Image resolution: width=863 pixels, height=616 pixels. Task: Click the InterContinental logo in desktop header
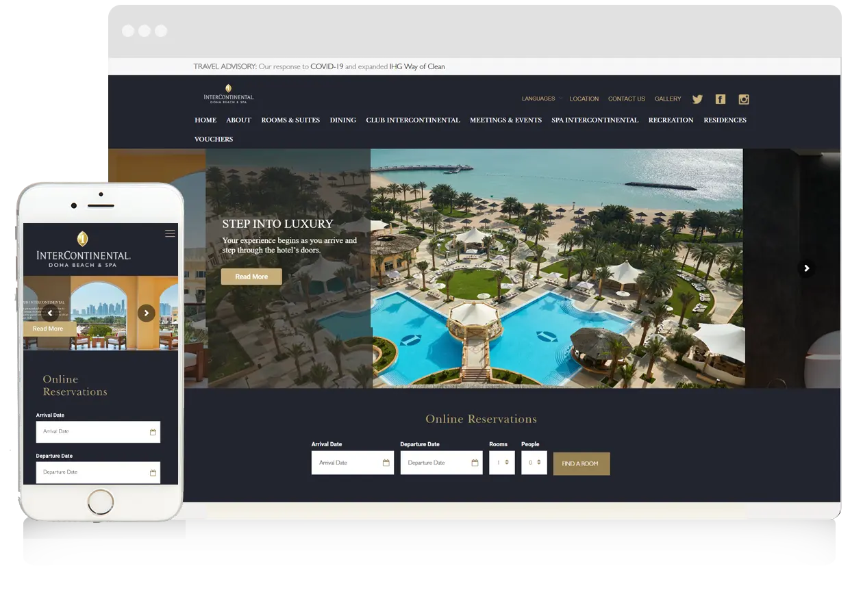[x=229, y=94]
